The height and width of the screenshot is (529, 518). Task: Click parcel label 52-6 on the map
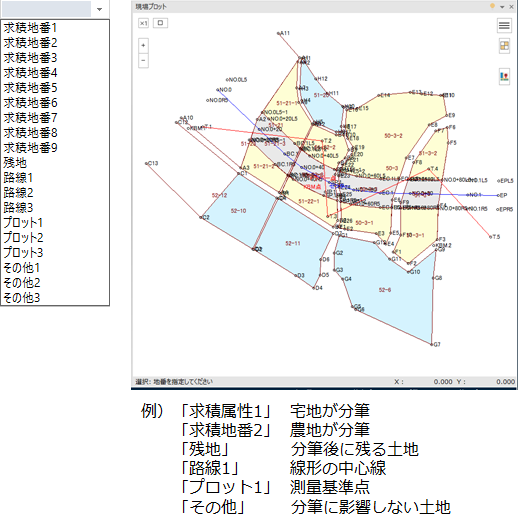click(x=385, y=290)
